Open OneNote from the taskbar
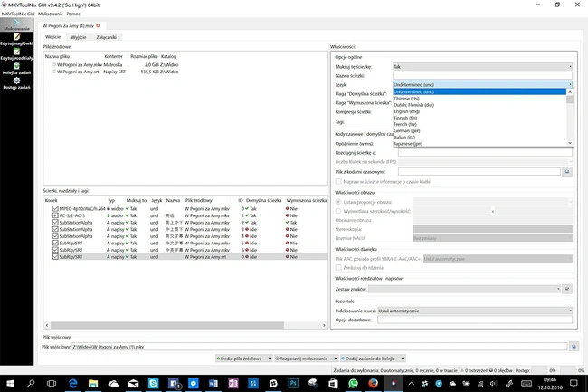The width and height of the screenshot is (588, 392). (232, 383)
